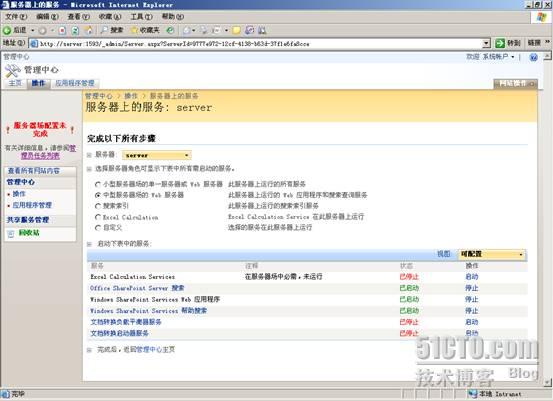The height and width of the screenshot is (401, 553).
Task: Click the Refresh page icon
Action: click(75, 31)
